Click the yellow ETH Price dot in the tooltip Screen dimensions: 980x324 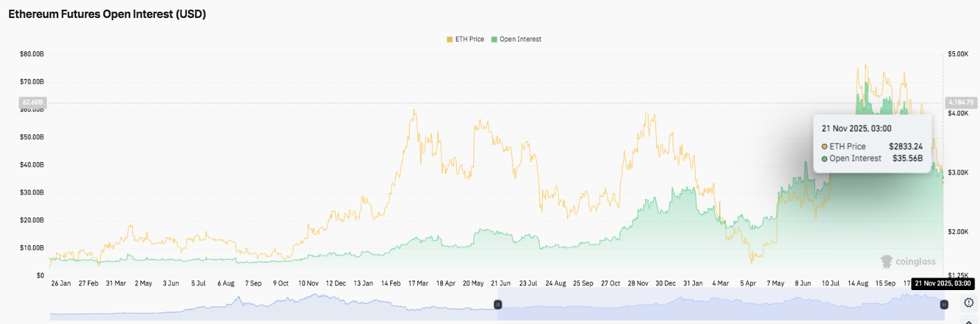click(x=824, y=147)
